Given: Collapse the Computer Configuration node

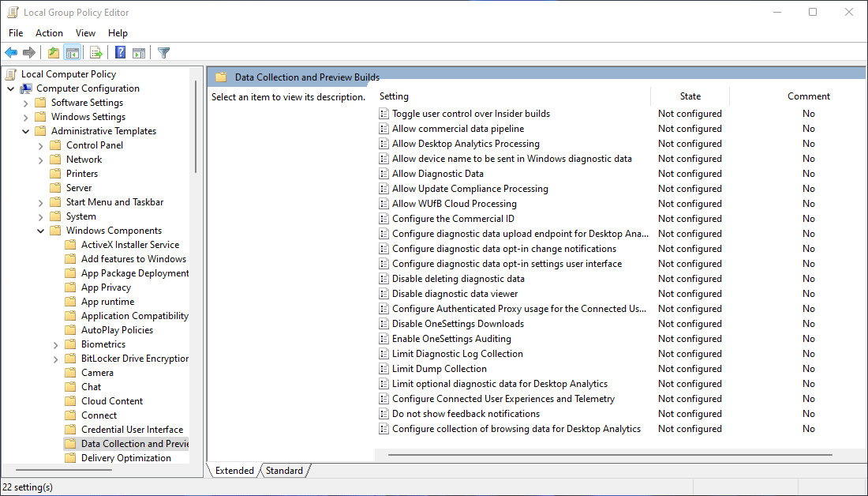Looking at the screenshot, I should (x=10, y=88).
